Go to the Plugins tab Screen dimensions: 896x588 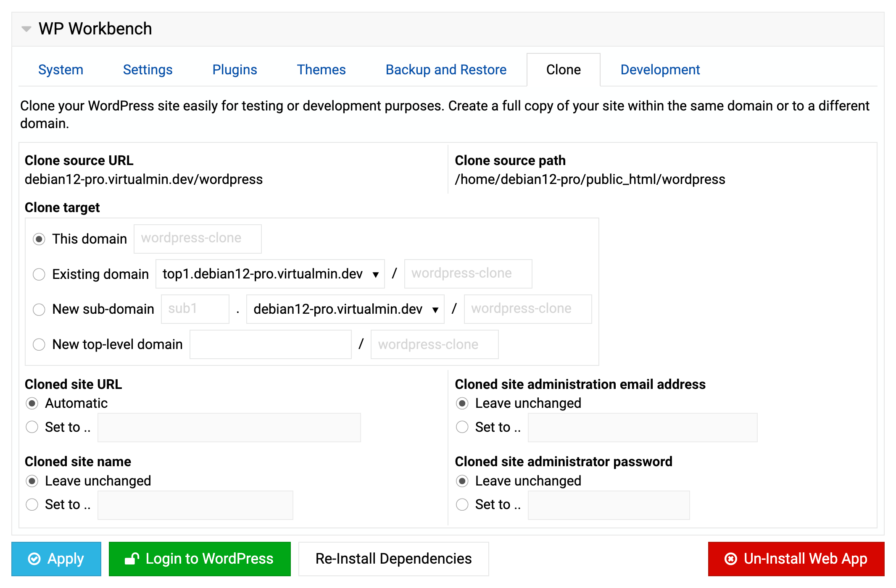click(x=235, y=70)
